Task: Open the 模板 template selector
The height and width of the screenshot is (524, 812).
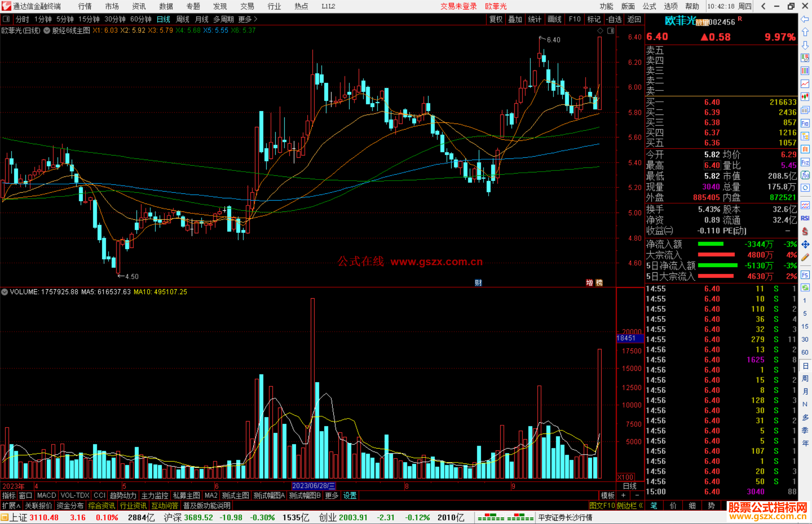Action: click(x=607, y=496)
